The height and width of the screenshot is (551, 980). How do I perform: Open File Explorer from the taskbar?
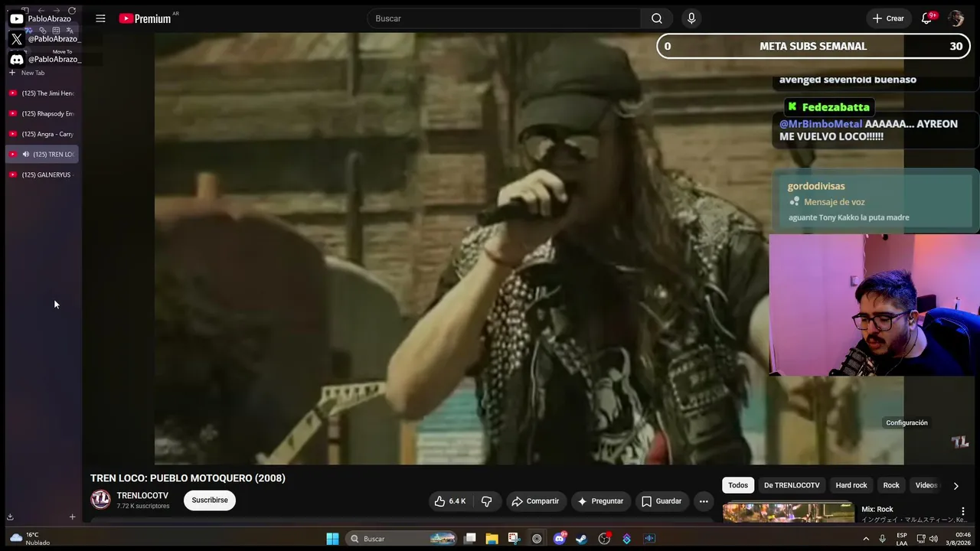pos(492,539)
